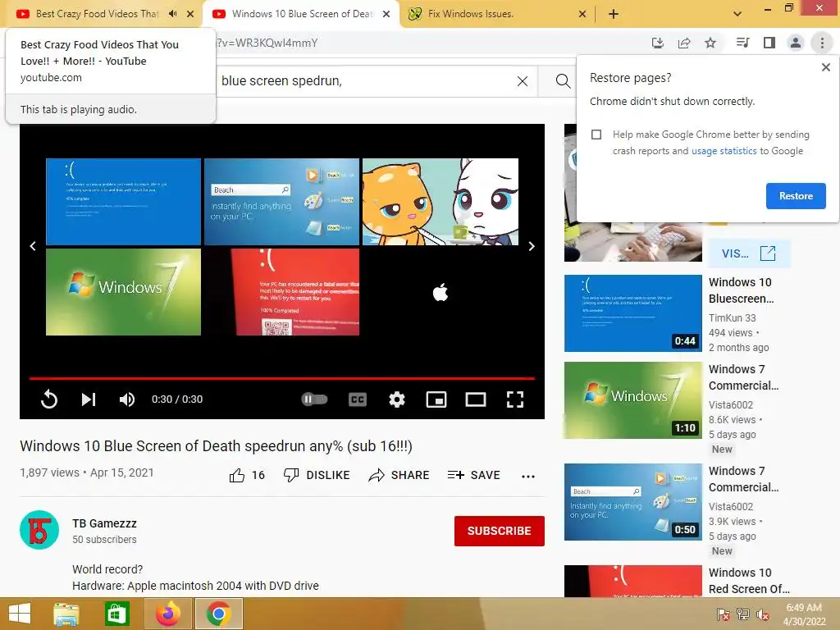Skip to the next video

tap(89, 399)
